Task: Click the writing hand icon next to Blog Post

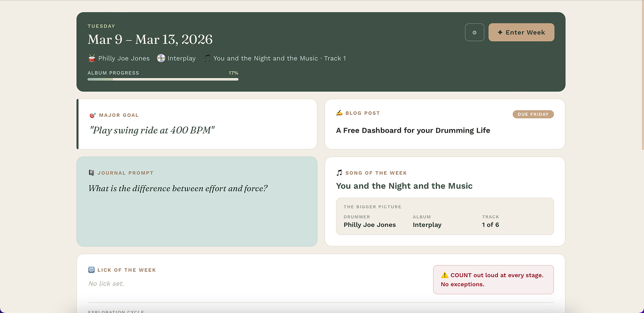Action: click(339, 113)
